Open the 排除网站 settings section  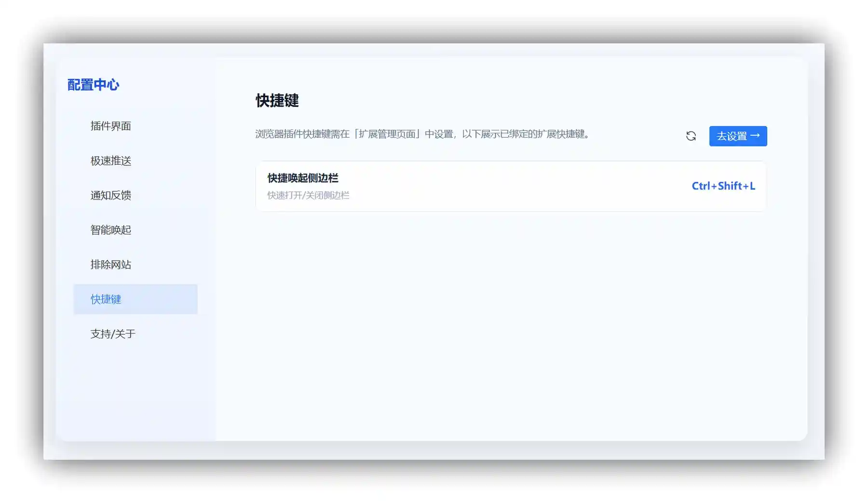point(111,265)
